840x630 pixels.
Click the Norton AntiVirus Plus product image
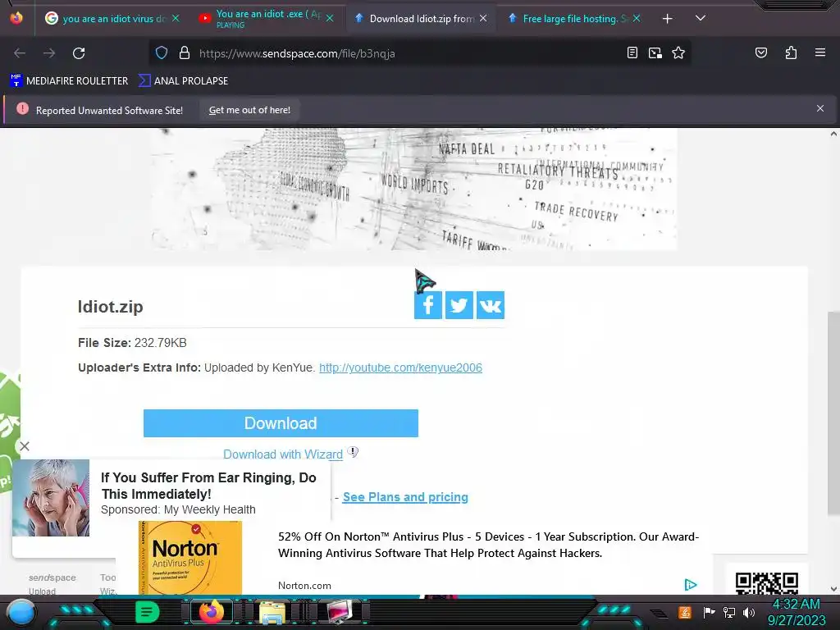190,557
